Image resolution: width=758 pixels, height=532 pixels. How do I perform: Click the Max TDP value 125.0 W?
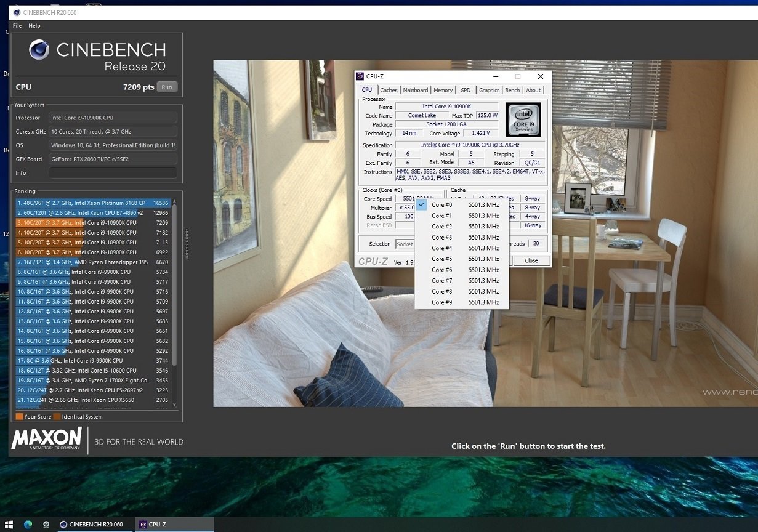tap(486, 115)
